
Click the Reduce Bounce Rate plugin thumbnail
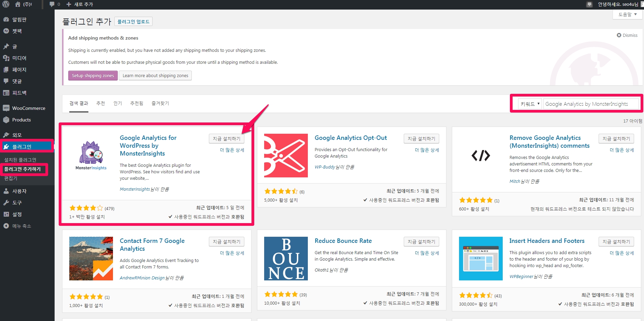pos(286,259)
